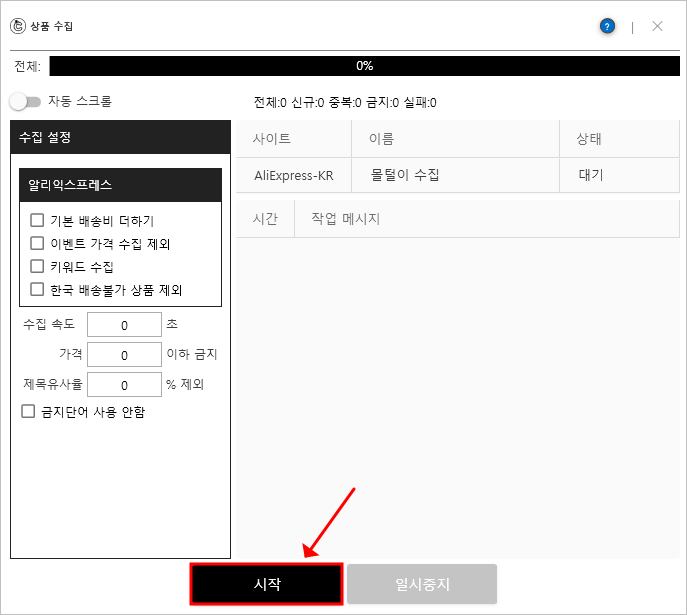Screen dimensions: 687x615
Task: Select the AliExpress-KR site cell
Action: click(294, 175)
